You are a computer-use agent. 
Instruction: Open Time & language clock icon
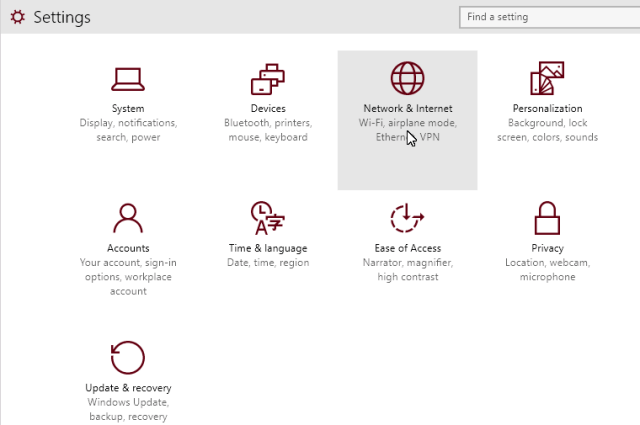point(268,218)
